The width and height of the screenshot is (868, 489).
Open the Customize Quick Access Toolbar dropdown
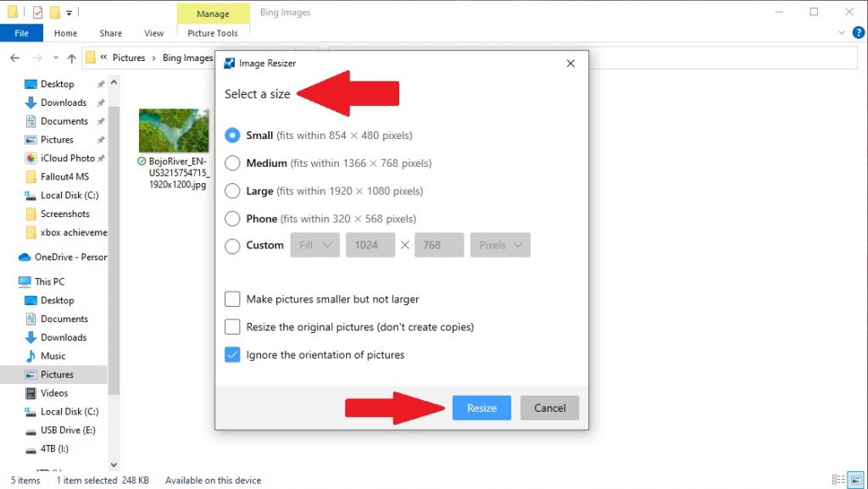[x=70, y=12]
